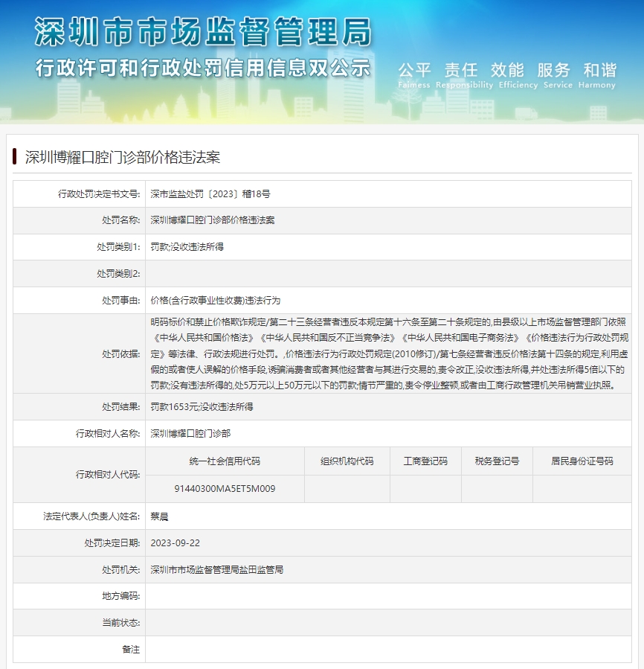This screenshot has width=644, height=669.
Task: Click the party name value 深圳博耀口腔门诊部
Action: coord(190,434)
